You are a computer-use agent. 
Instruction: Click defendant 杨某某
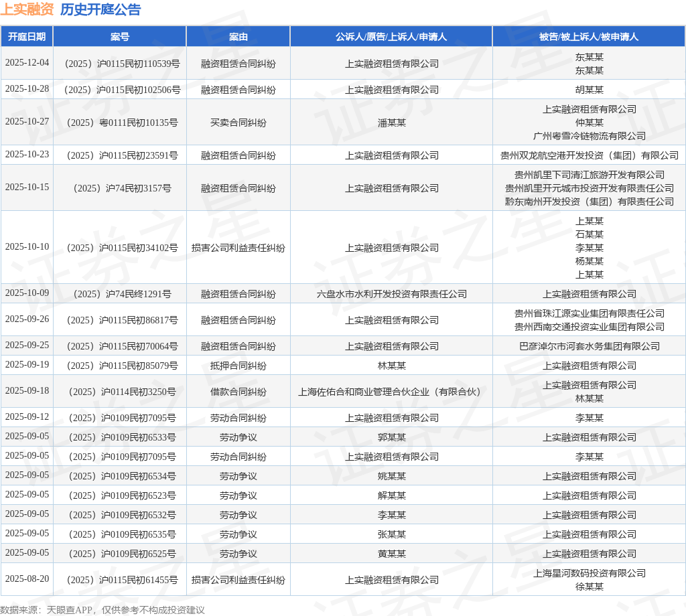pos(590,261)
